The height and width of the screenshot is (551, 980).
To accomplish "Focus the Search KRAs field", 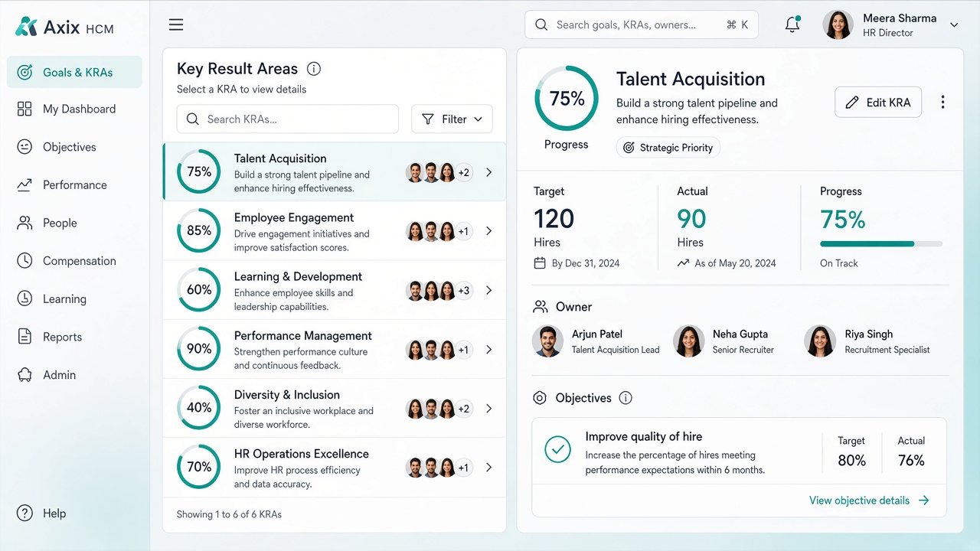I will tap(288, 119).
